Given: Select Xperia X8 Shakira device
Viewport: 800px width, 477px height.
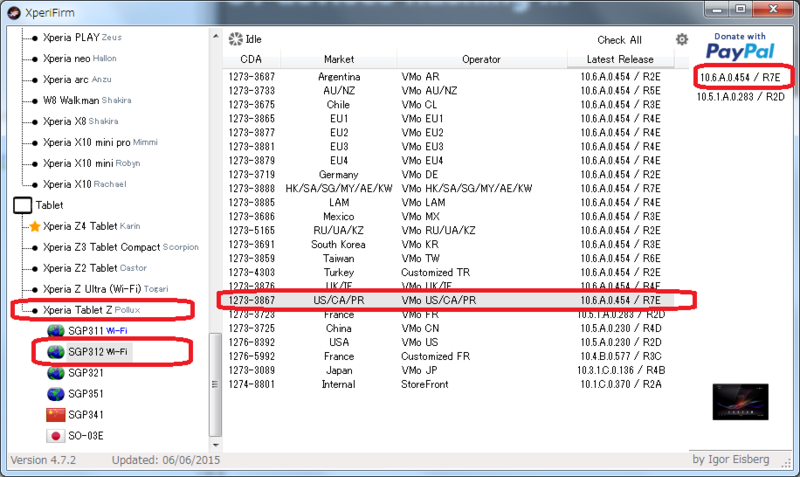Looking at the screenshot, I should (81, 121).
